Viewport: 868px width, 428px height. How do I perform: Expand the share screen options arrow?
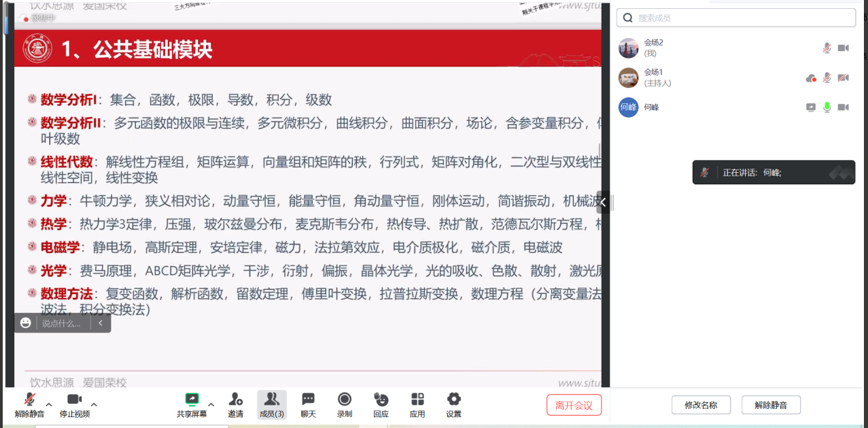pos(211,404)
